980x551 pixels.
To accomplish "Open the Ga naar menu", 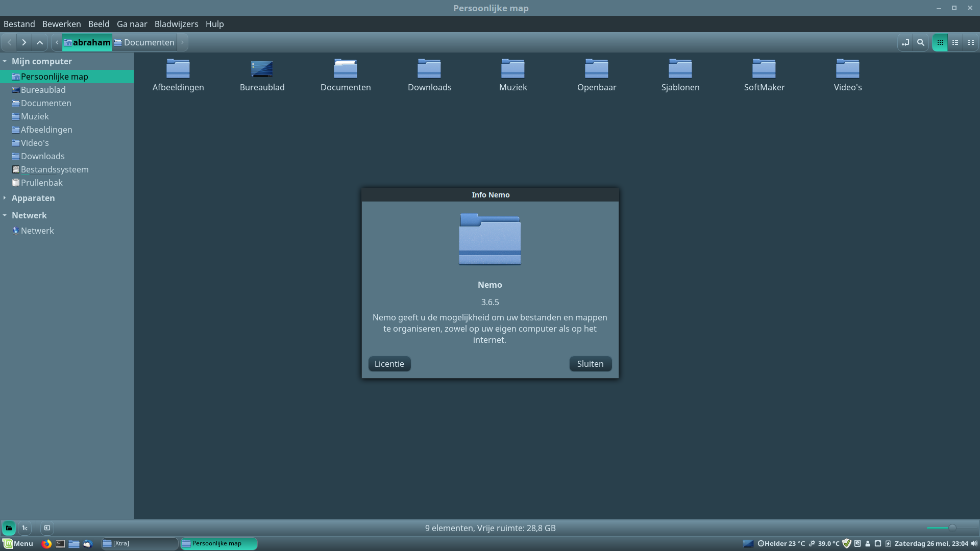I will click(x=132, y=24).
